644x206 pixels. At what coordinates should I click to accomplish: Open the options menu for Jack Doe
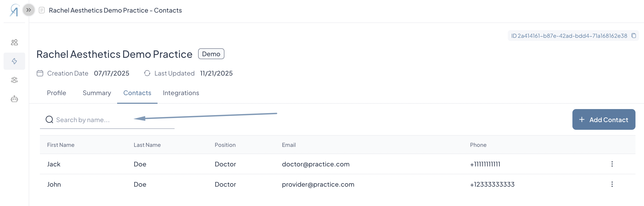(612, 164)
